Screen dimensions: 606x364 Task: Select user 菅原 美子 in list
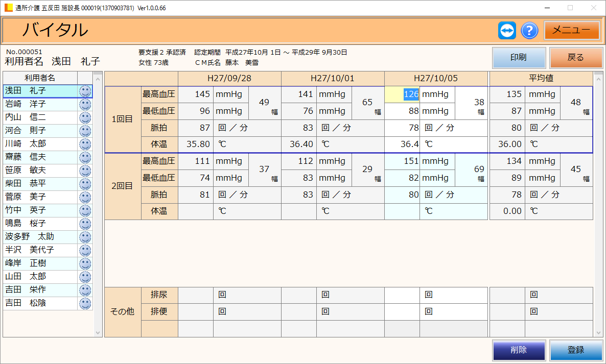click(x=40, y=197)
